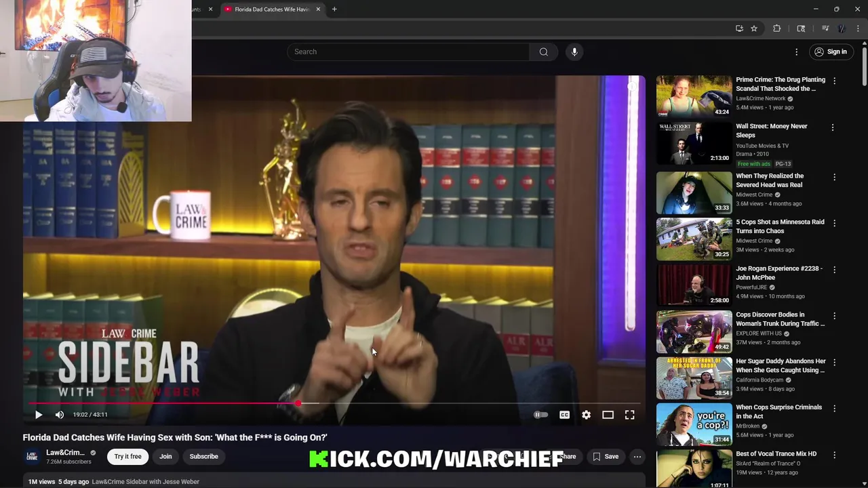Open more actions menu beside Save
The image size is (868, 488).
637,457
